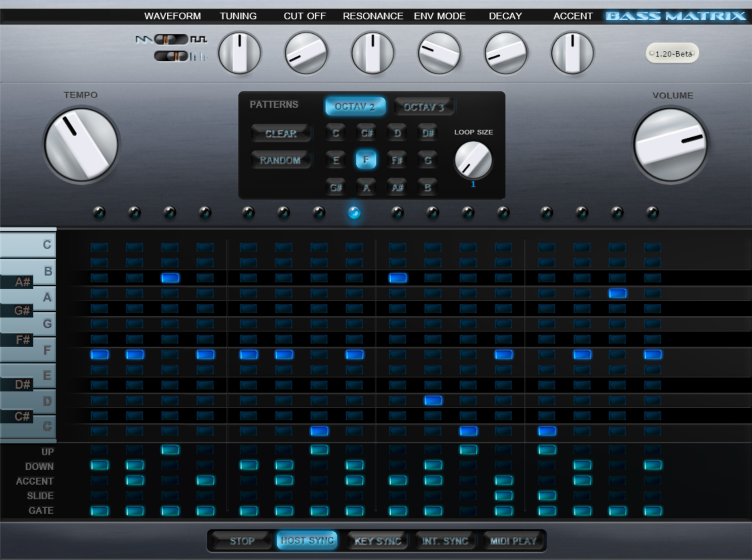Toggle the saw/square waveform switch
Screen dimensions: 752x560
[171, 39]
